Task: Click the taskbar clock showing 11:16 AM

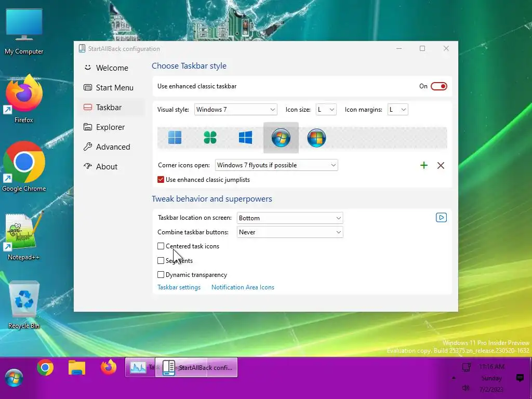Action: (x=491, y=378)
